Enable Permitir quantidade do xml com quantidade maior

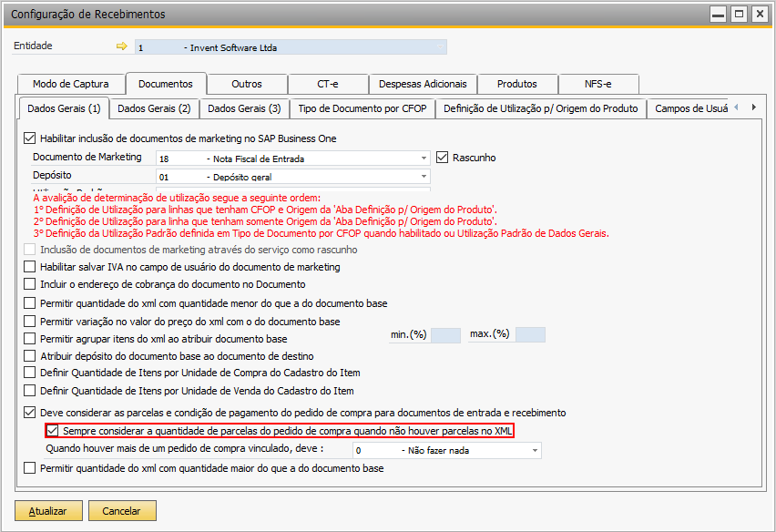click(30, 468)
